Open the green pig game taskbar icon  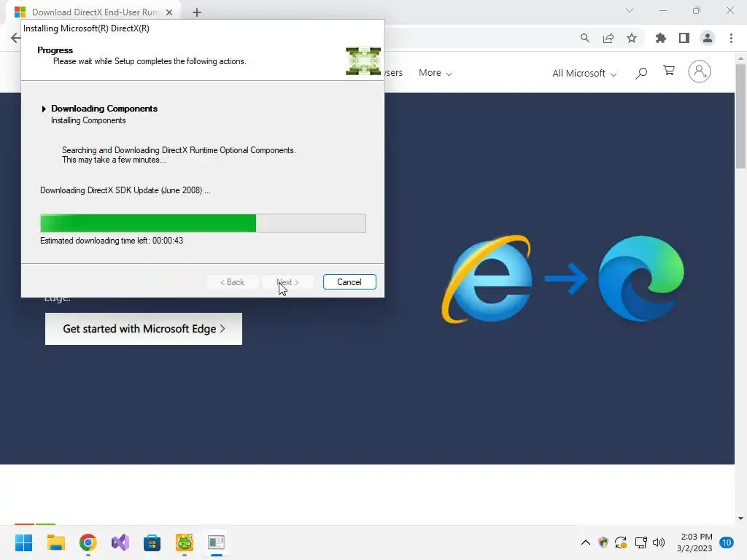pos(185,542)
